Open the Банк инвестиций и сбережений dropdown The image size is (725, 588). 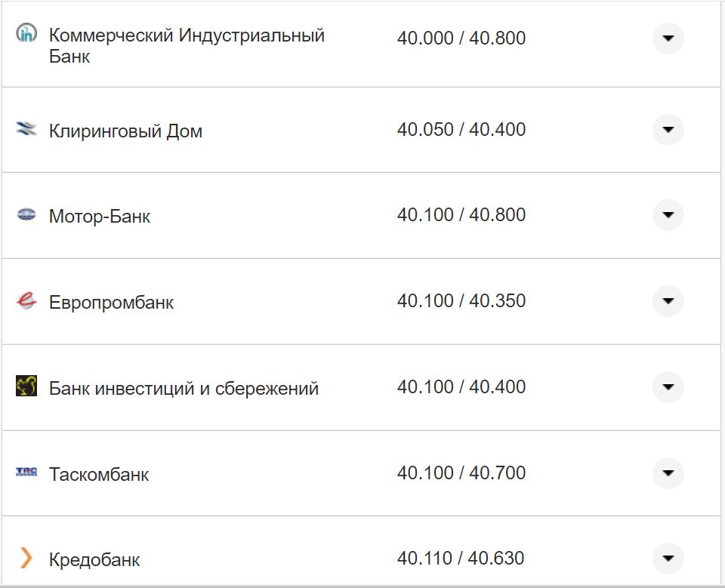pos(668,386)
